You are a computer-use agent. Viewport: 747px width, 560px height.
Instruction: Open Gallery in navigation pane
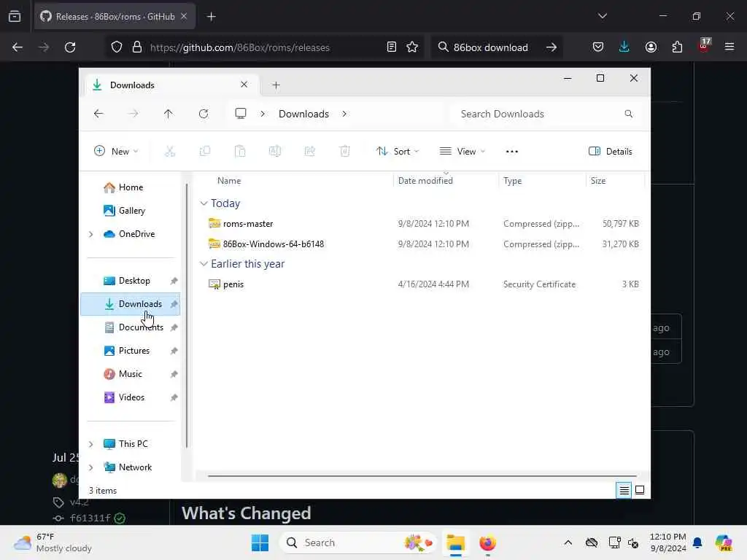[x=131, y=211]
